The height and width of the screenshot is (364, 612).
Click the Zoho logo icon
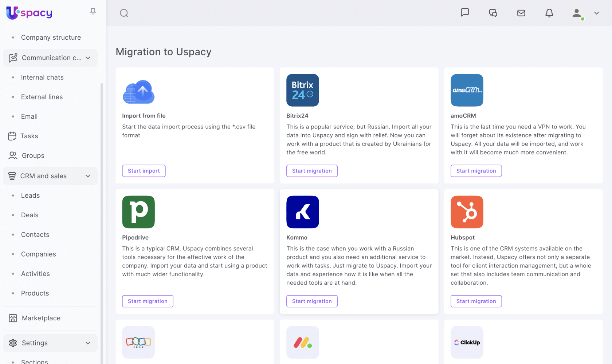[138, 342]
